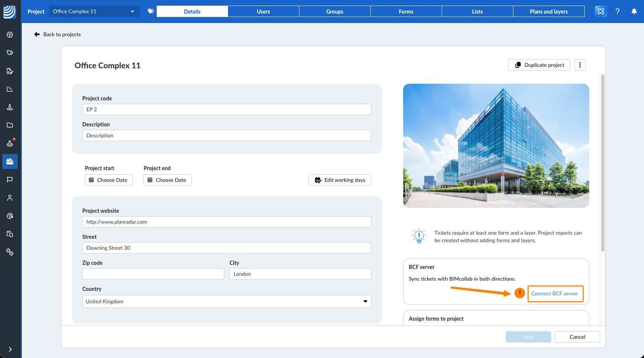Screen dimensions: 644x358
Task: Click Connect BCF server link
Action: click(555, 293)
